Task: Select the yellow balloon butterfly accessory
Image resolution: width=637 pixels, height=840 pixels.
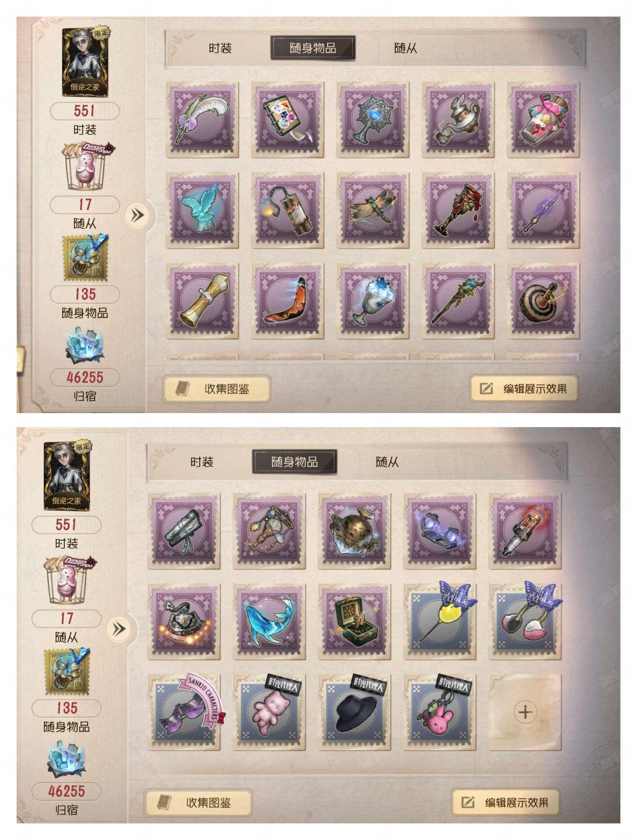Action: point(440,622)
